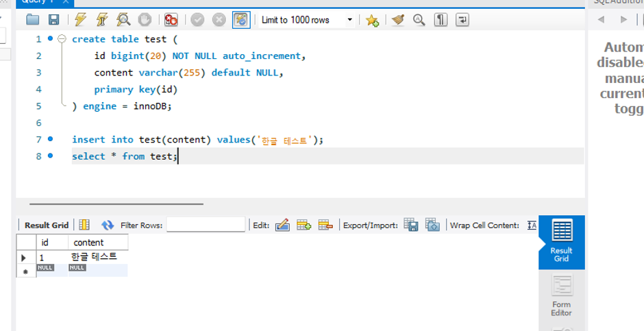Click the horizontal scrollbar below editor
This screenshot has height=331, width=644.
coord(116,204)
